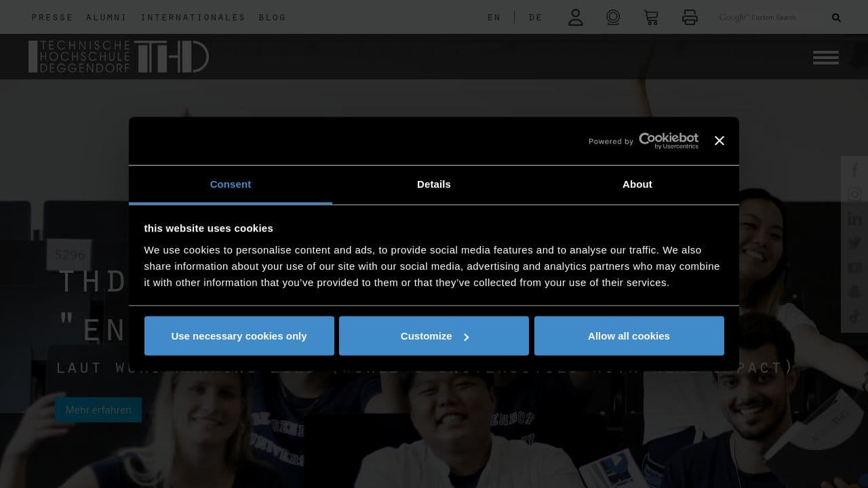This screenshot has width=868, height=488.
Task: Start a search with the magnifier icon
Action: (835, 17)
